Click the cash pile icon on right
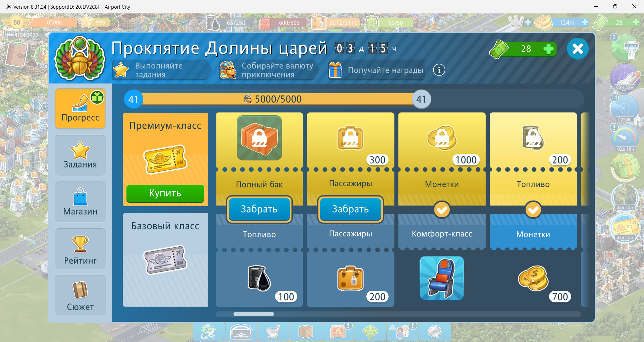Viewport: 644px width, 342px height. pyautogui.click(x=625, y=168)
